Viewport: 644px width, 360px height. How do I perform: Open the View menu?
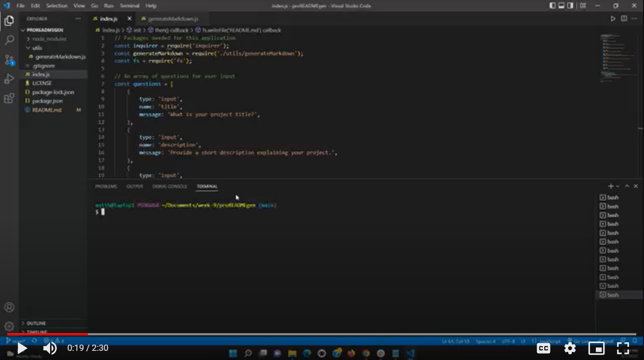[x=79, y=6]
